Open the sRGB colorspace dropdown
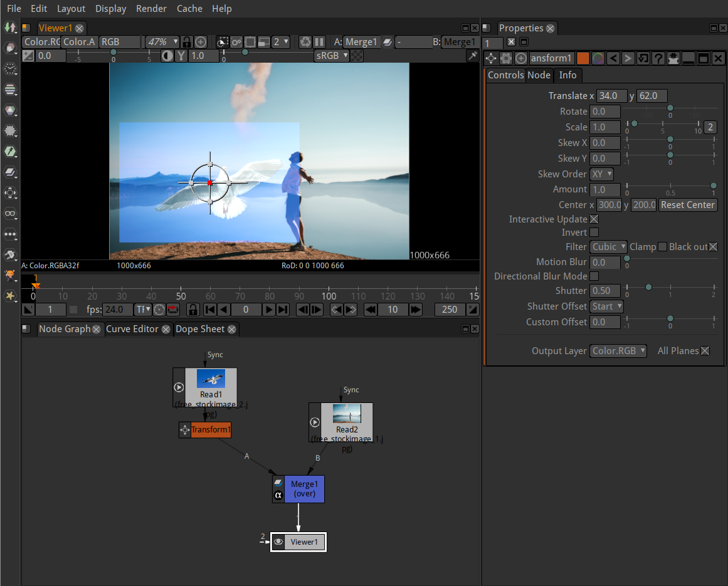 pos(332,55)
